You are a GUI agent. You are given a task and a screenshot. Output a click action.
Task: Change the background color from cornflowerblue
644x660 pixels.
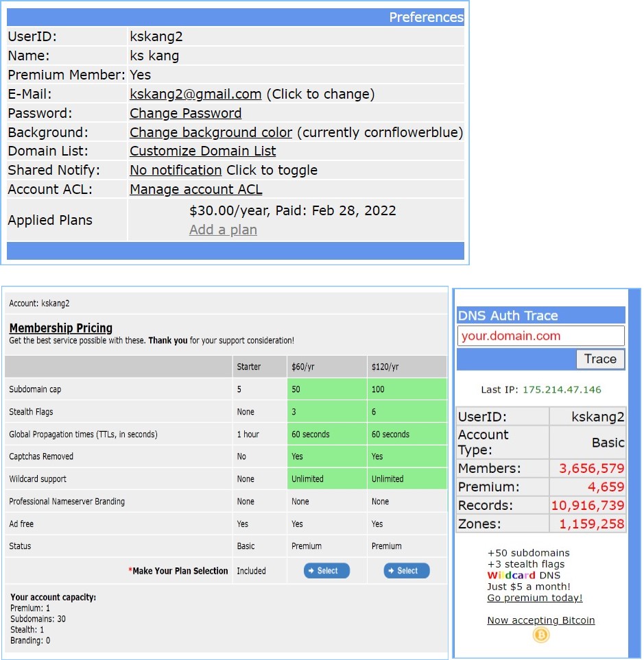(211, 132)
